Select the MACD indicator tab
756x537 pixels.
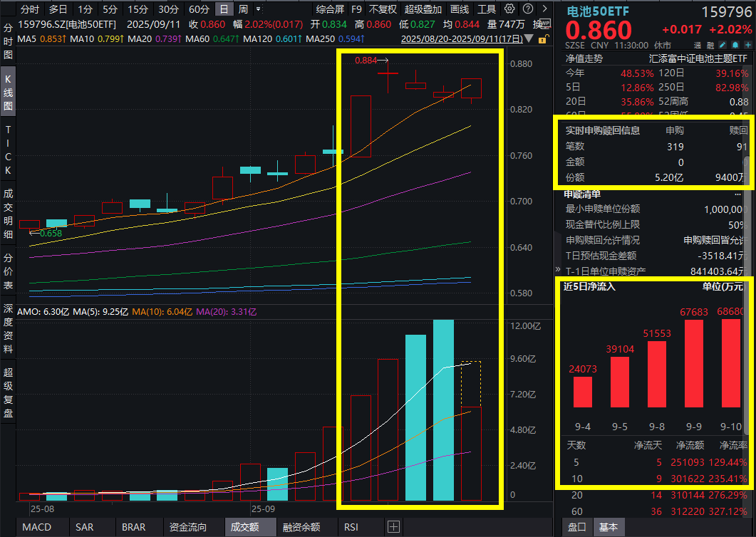pos(36,527)
